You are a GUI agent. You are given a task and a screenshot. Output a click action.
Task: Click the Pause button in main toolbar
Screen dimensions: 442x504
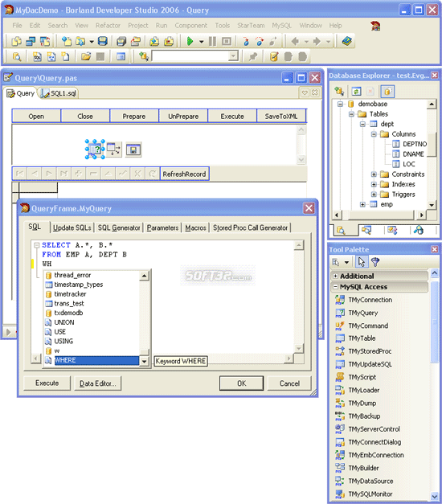[212, 41]
